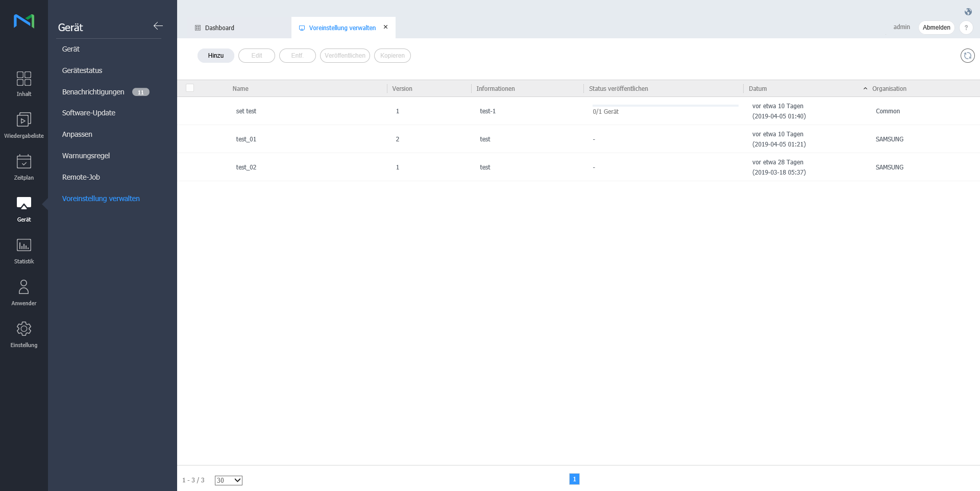Click the publish progress bar for set test
Screen dimensions: 980x491
pyautogui.click(x=665, y=106)
